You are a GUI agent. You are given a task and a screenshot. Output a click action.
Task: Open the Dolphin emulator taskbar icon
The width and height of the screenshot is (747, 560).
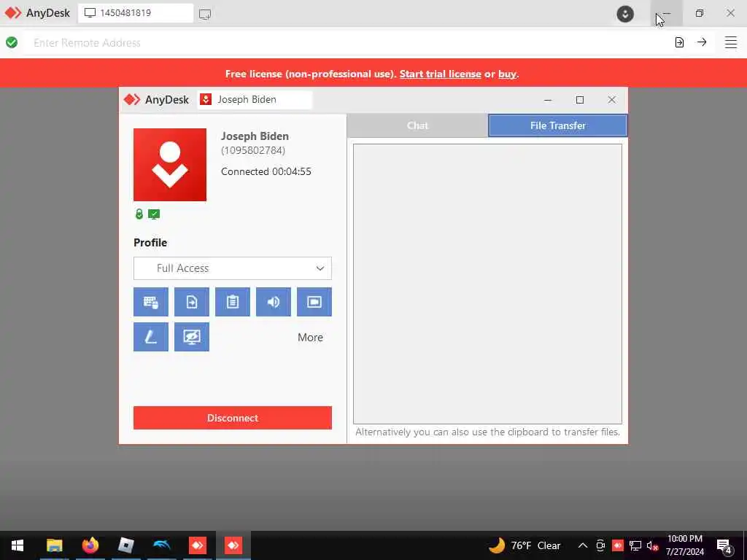pyautogui.click(x=161, y=545)
